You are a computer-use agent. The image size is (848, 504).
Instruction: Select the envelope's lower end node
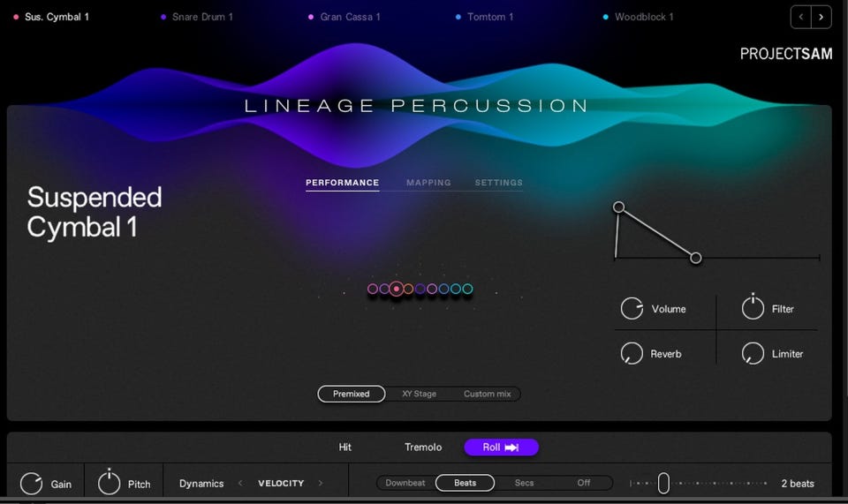[x=696, y=258]
